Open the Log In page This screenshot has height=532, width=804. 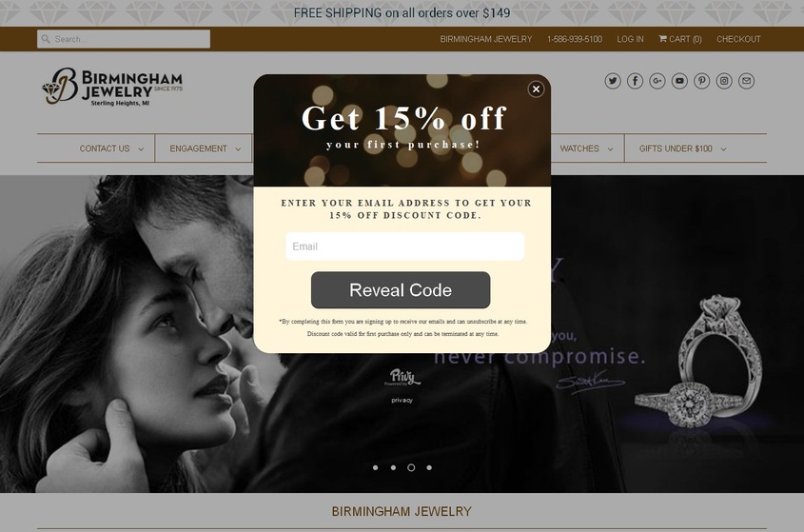coord(630,39)
